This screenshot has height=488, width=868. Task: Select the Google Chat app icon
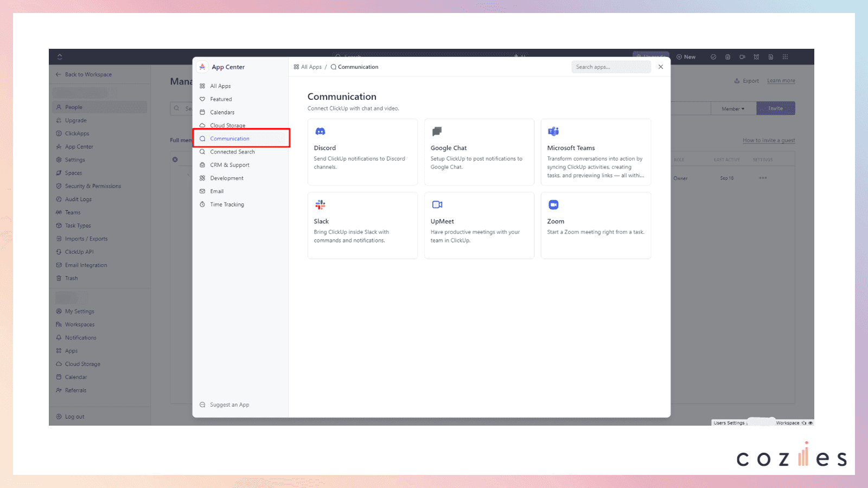pyautogui.click(x=437, y=131)
